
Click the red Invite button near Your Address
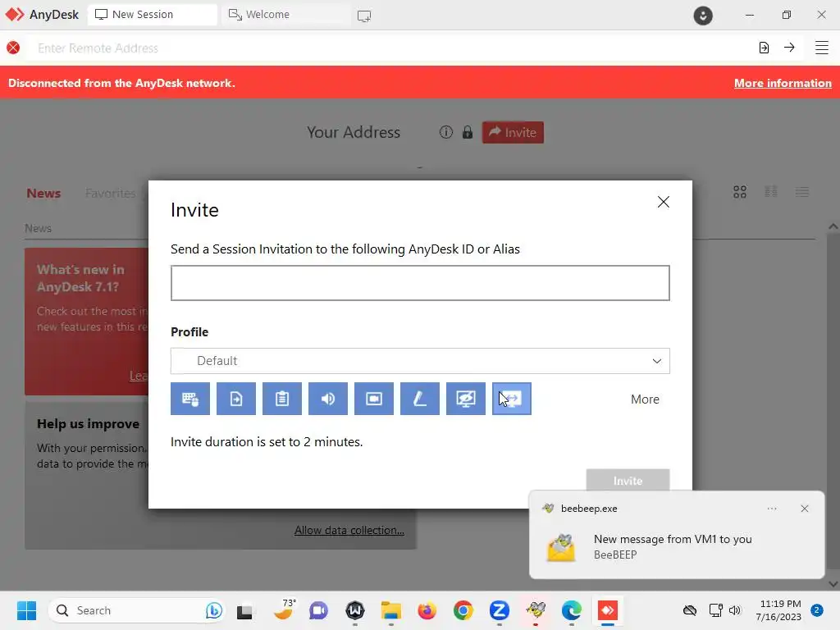click(513, 132)
